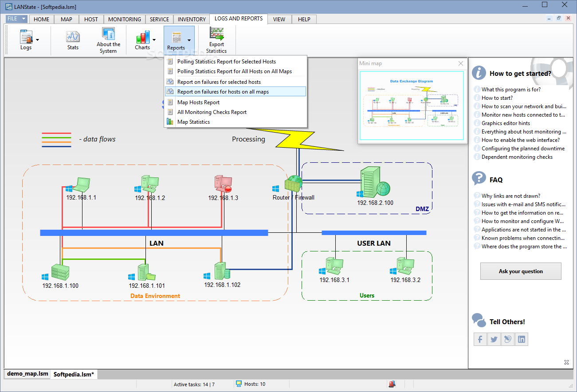Open 'How to enable the web interface?' link
This screenshot has height=392, width=577.
click(x=521, y=140)
